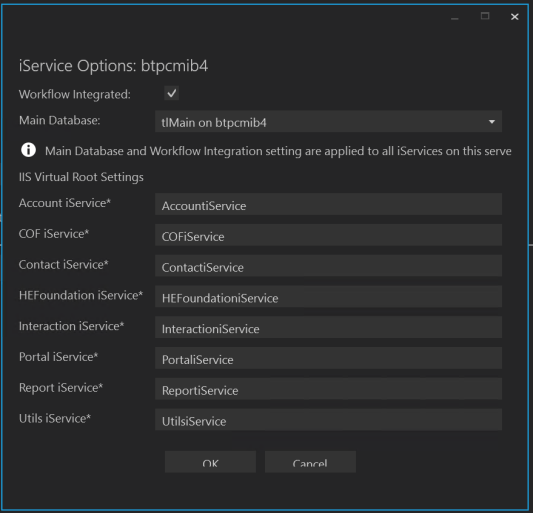Click into the COF iService text field
Image resolution: width=533 pixels, height=513 pixels.
click(x=328, y=235)
